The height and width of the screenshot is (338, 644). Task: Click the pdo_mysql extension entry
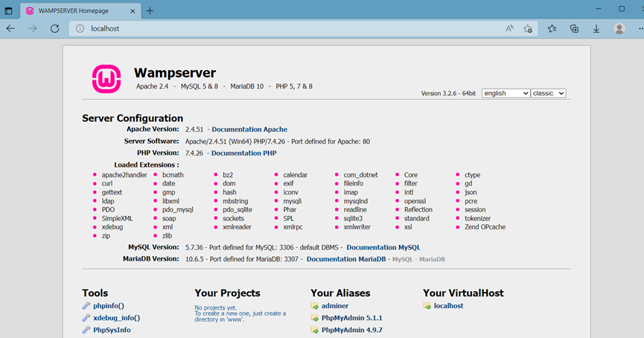177,210
